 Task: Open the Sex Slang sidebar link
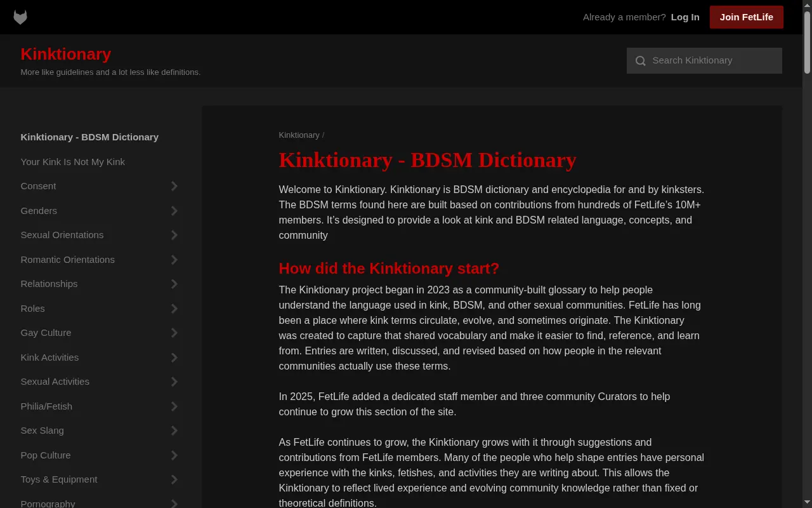pos(42,431)
